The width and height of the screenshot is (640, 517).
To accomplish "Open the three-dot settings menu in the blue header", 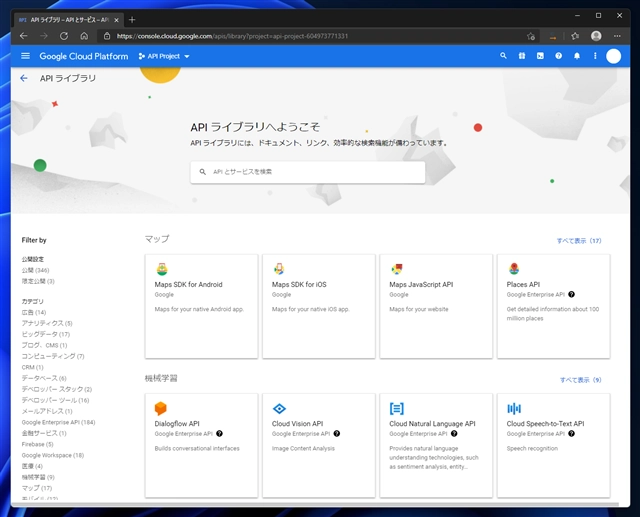I will 595,56.
